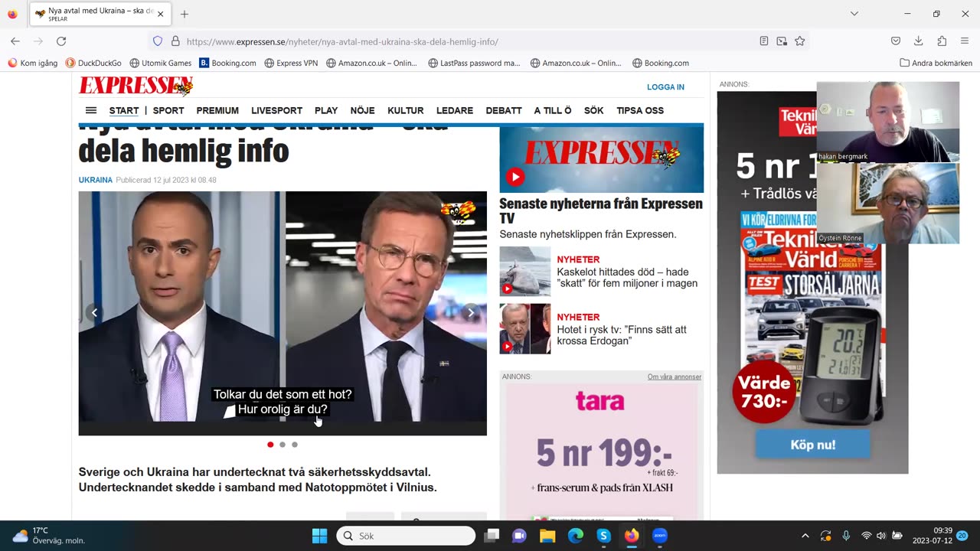The height and width of the screenshot is (551, 980).
Task: Select the first red carousel dot
Action: click(x=270, y=445)
